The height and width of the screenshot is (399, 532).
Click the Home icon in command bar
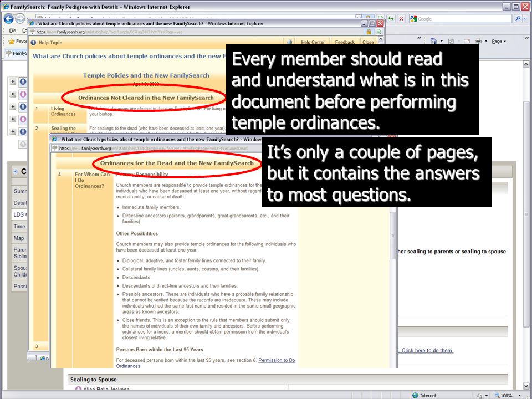pyautogui.click(x=433, y=41)
